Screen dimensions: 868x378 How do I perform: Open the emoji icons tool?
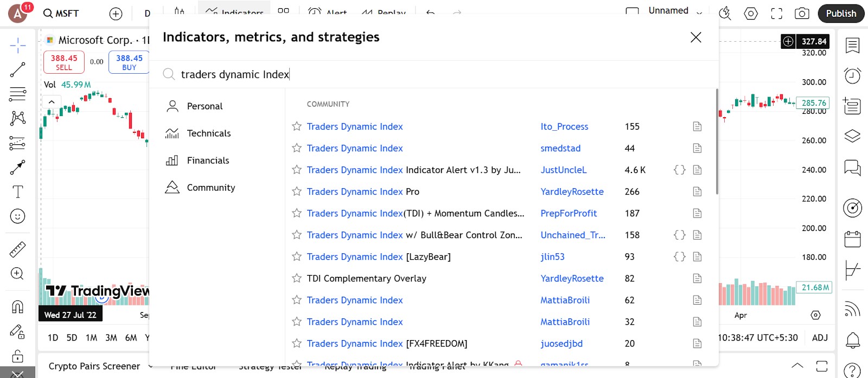coord(17,216)
